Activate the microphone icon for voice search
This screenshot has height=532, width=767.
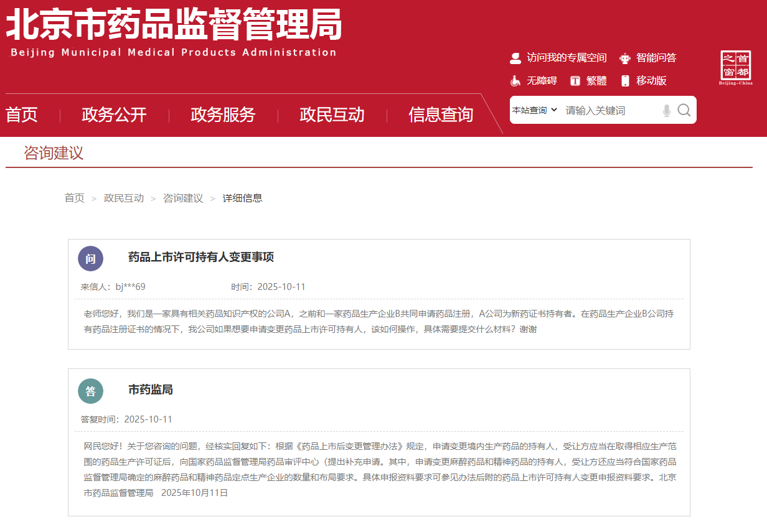pos(666,110)
